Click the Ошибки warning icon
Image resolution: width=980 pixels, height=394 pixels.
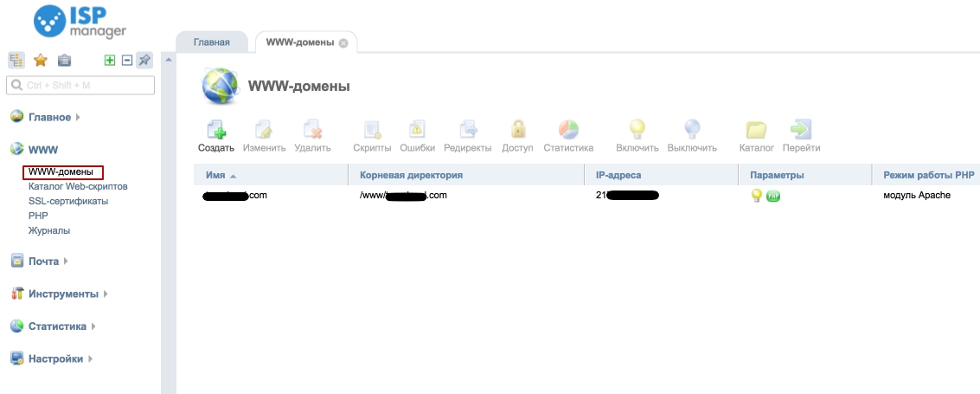pyautogui.click(x=417, y=132)
